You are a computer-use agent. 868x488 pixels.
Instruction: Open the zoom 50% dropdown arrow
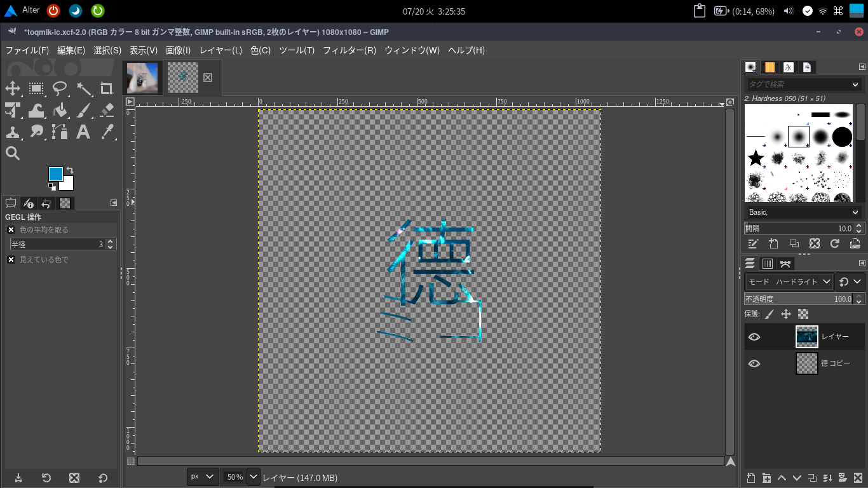[x=253, y=477]
